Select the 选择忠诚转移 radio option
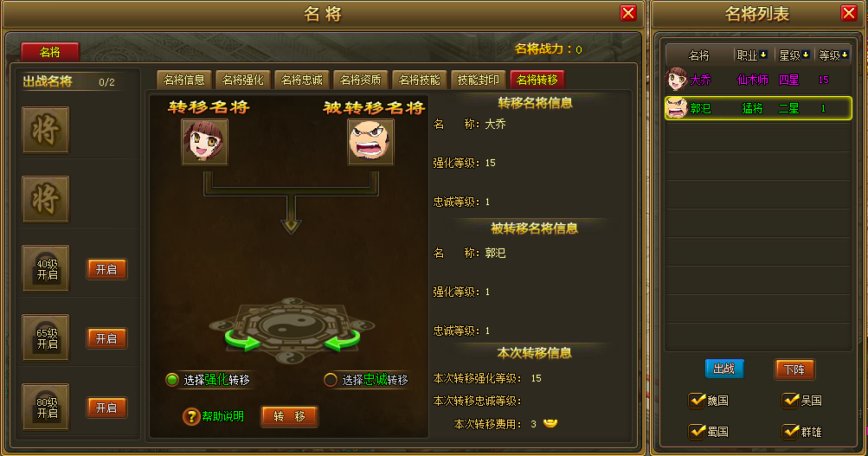This screenshot has width=868, height=456. tap(331, 380)
